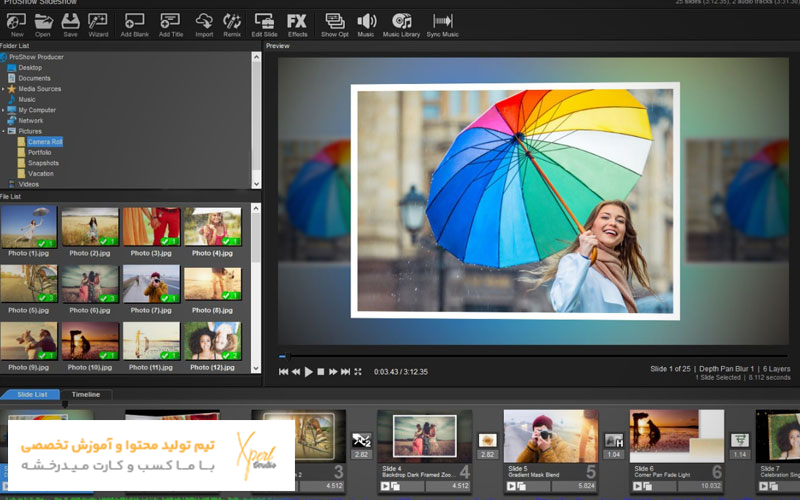Click the Sync Music icon
Image resolution: width=800 pixels, height=500 pixels.
[442, 24]
